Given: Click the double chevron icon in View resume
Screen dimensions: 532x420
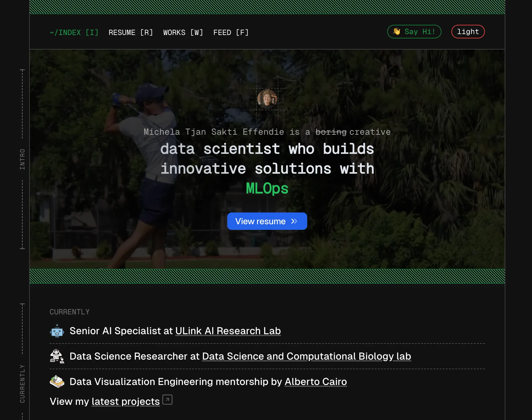Looking at the screenshot, I should tap(294, 221).
